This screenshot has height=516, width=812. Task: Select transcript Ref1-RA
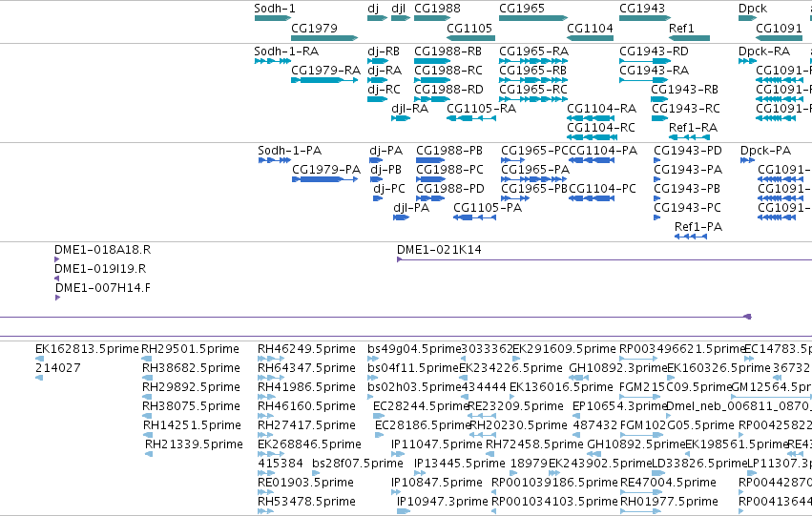(689, 137)
